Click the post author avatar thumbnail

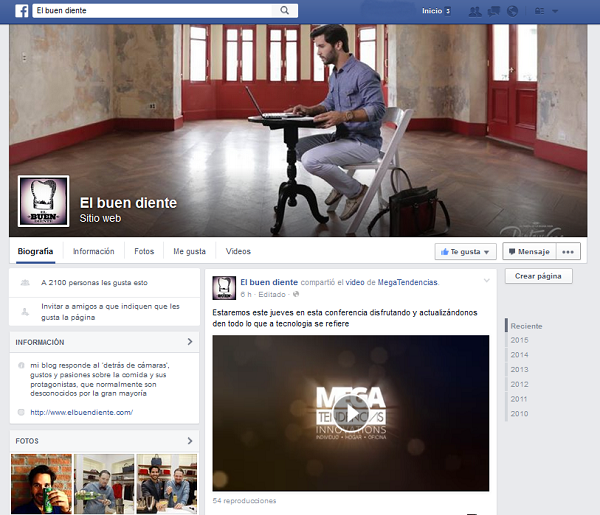pos(224,288)
